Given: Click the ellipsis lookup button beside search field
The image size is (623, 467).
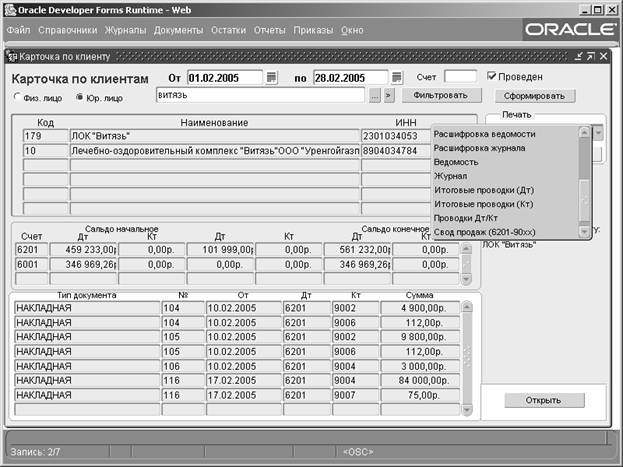Looking at the screenshot, I should tap(375, 96).
